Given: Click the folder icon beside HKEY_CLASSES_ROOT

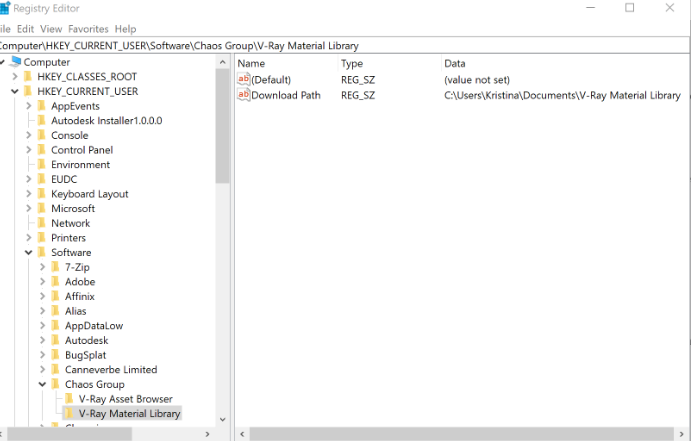Looking at the screenshot, I should pyautogui.click(x=28, y=76).
